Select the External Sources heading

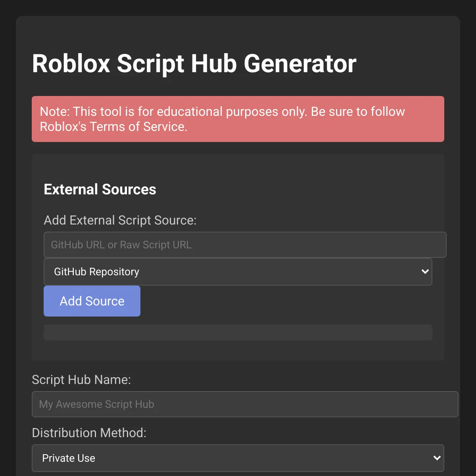click(x=100, y=189)
